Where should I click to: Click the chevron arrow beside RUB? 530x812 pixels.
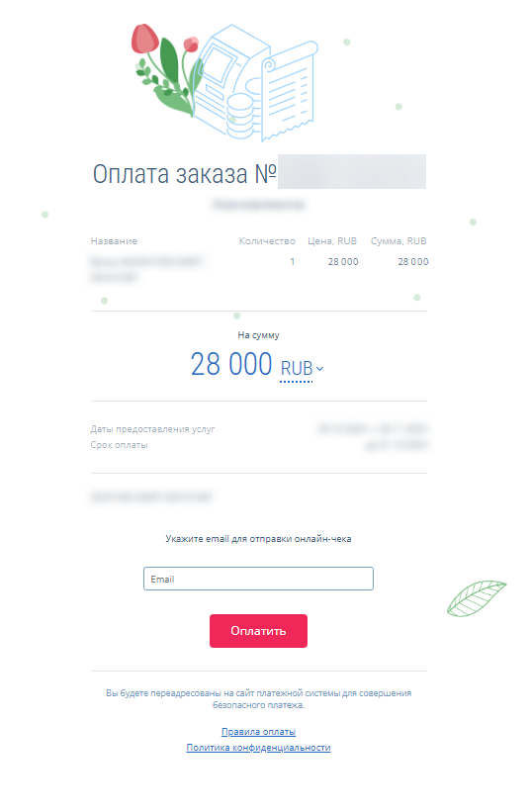point(319,369)
